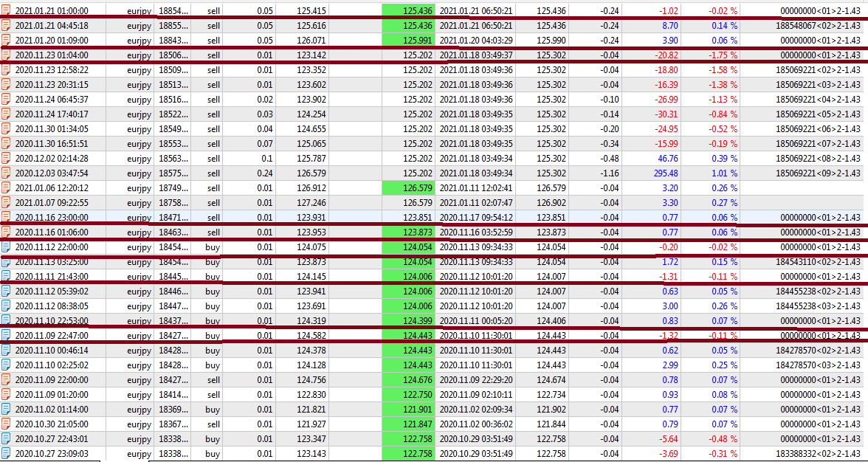Image resolution: width=868 pixels, height=462 pixels.
Task: Click the swap value -1.16
Action: [x=610, y=173]
